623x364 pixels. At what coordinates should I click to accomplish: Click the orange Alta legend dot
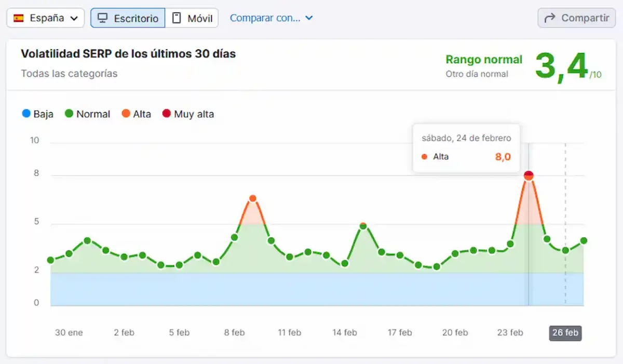click(126, 114)
